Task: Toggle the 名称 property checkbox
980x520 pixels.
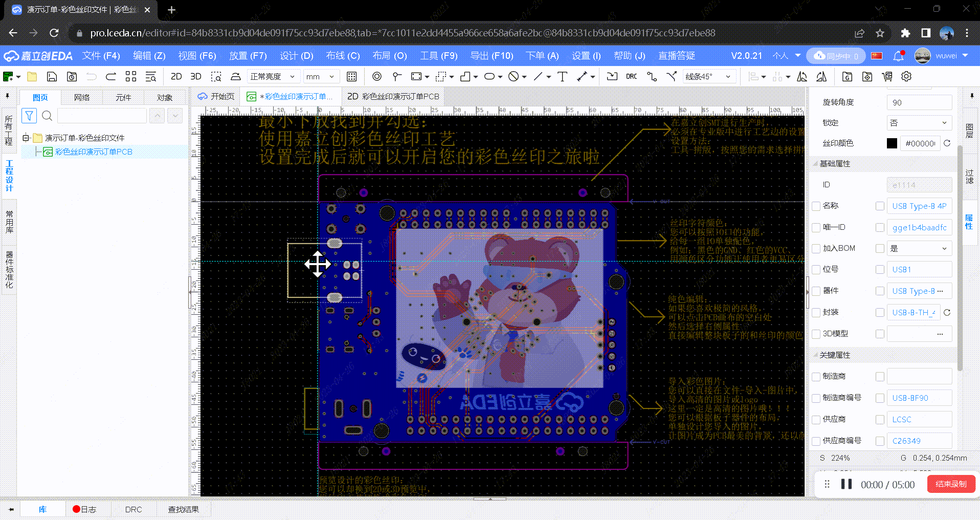Action: tap(816, 206)
